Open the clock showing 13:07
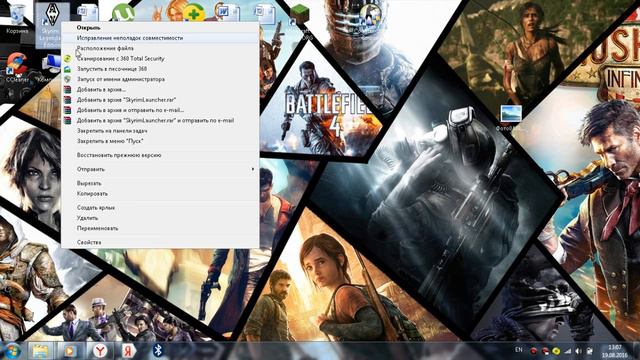The height and width of the screenshot is (360, 640). pos(615,351)
